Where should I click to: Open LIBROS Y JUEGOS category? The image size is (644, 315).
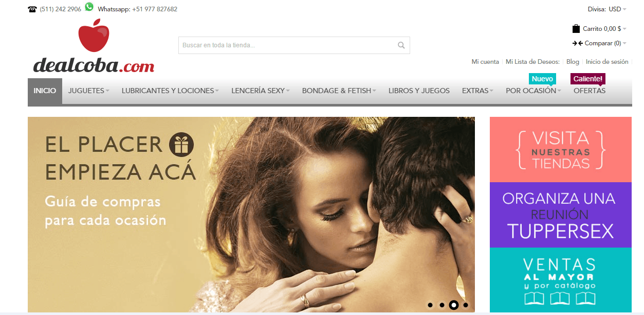pyautogui.click(x=419, y=91)
